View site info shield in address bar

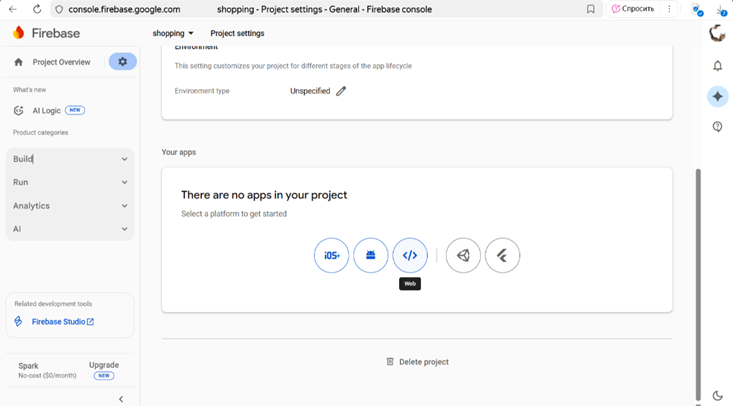point(59,9)
